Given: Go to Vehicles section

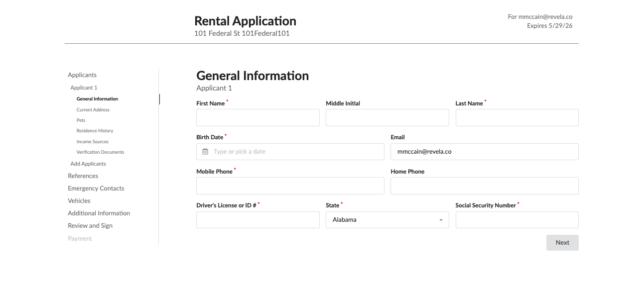Looking at the screenshot, I should pyautogui.click(x=79, y=201).
